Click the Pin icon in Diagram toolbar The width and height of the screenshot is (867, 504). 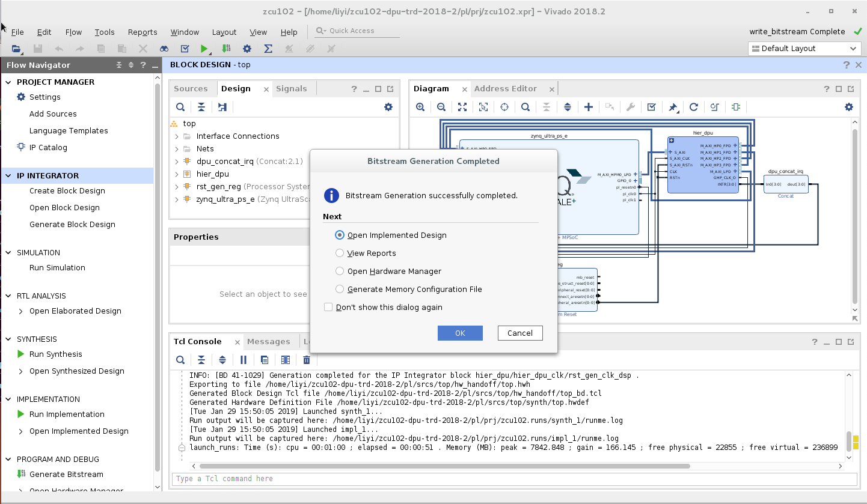click(x=673, y=107)
